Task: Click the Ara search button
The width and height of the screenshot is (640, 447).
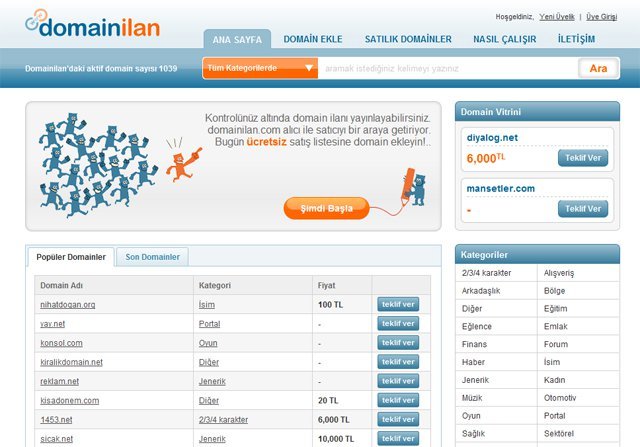Action: pyautogui.click(x=598, y=68)
